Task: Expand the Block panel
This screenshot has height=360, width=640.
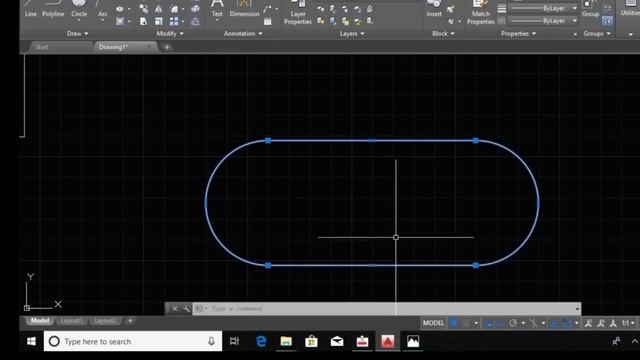Action: coord(443,33)
